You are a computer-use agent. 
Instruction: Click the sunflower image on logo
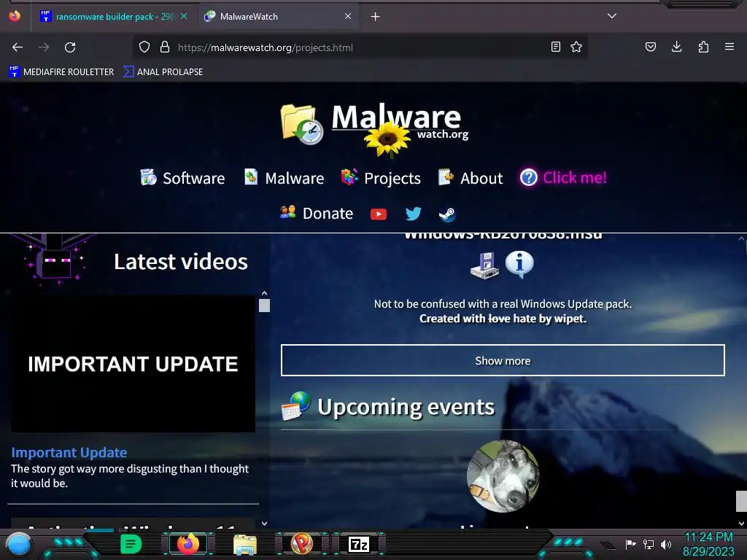point(387,139)
